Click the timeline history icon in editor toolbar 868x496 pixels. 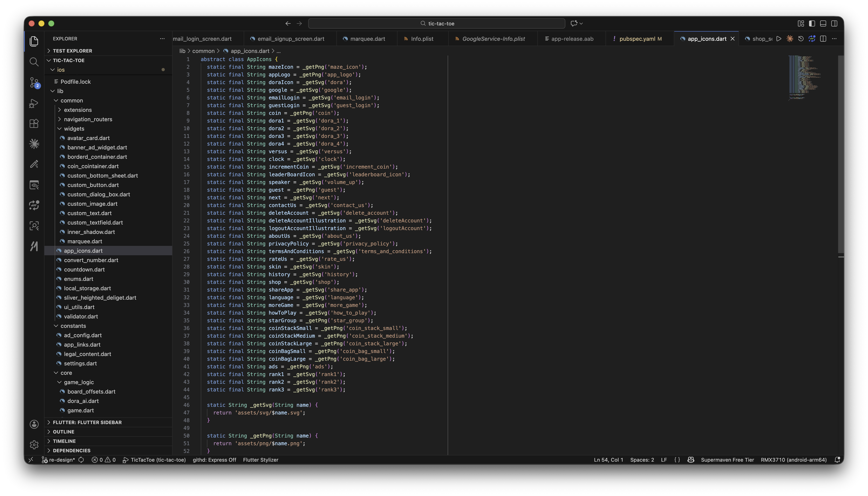coord(801,39)
